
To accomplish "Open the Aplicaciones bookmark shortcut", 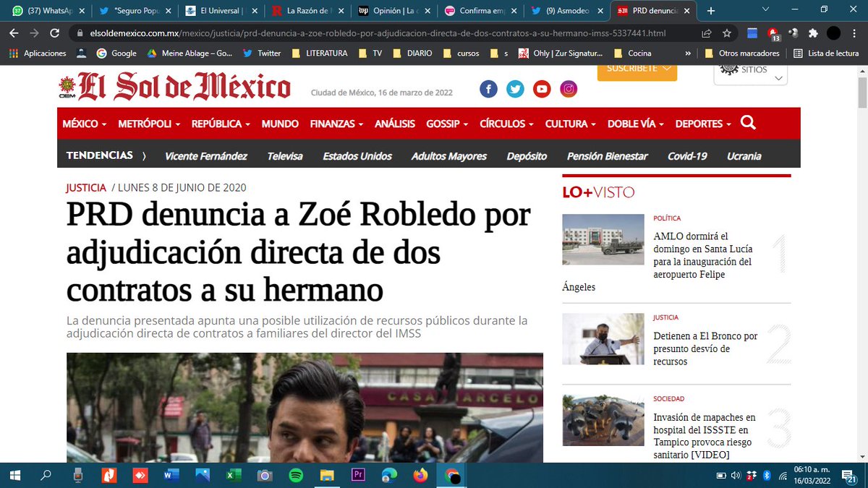I will click(x=37, y=53).
